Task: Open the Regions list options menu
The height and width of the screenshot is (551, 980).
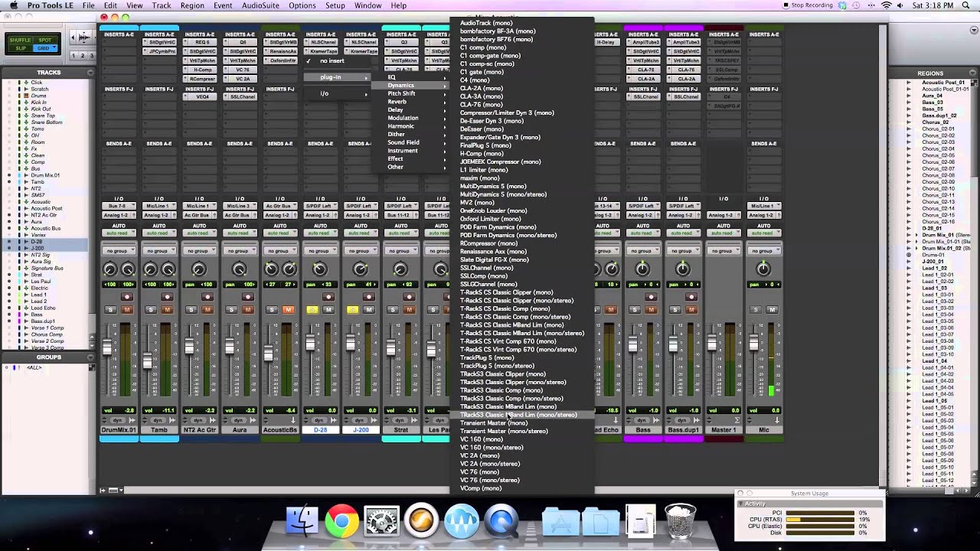Action: pyautogui.click(x=972, y=73)
